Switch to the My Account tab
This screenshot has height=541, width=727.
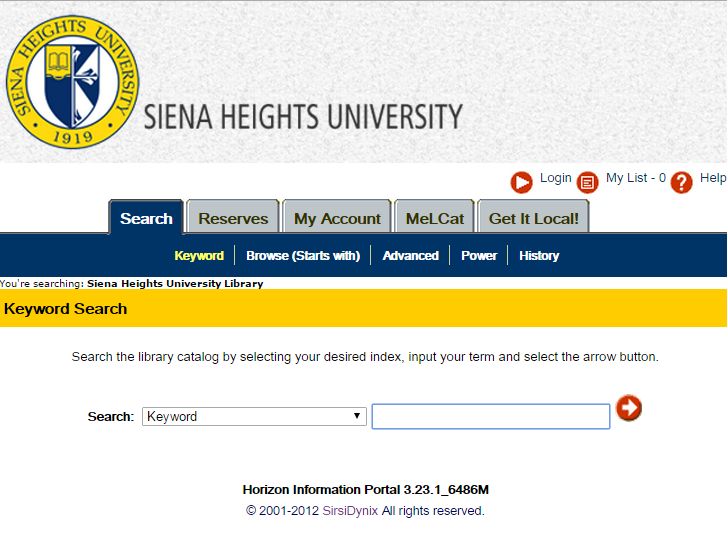coord(337,218)
